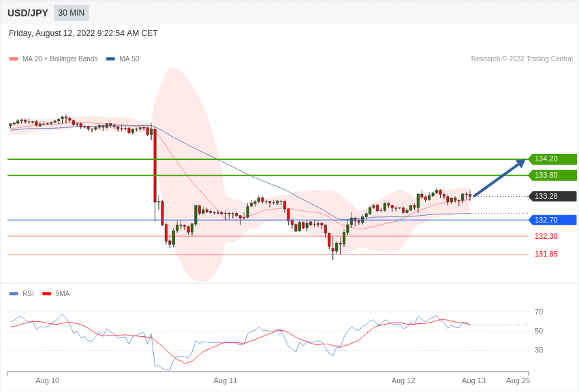Click the RSI legend label

tap(28, 293)
